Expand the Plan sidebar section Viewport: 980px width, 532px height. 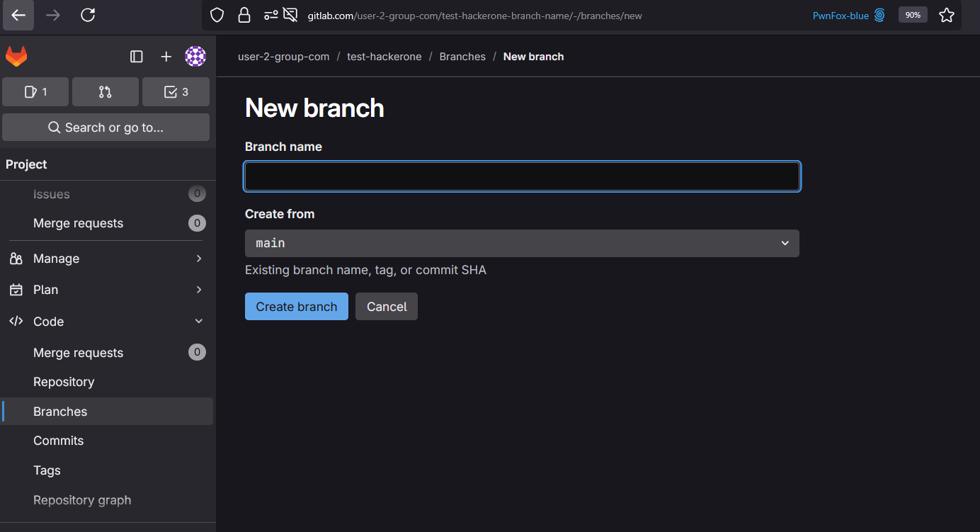pyautogui.click(x=106, y=290)
